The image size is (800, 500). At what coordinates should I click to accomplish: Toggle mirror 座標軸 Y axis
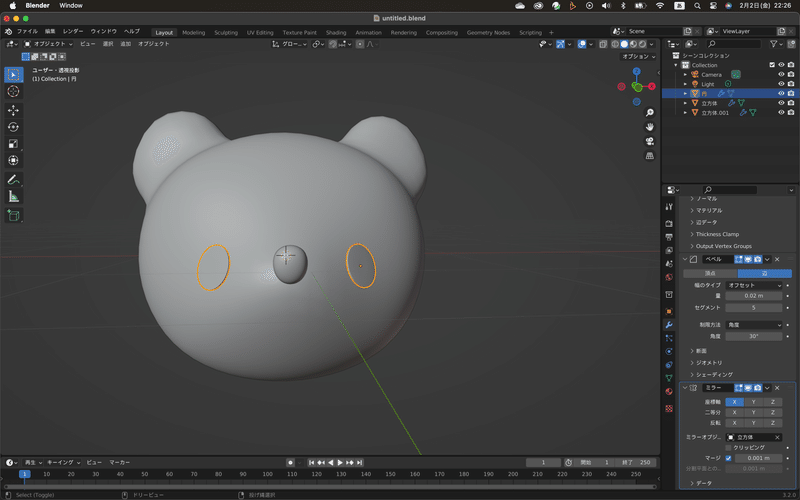[x=754, y=402]
